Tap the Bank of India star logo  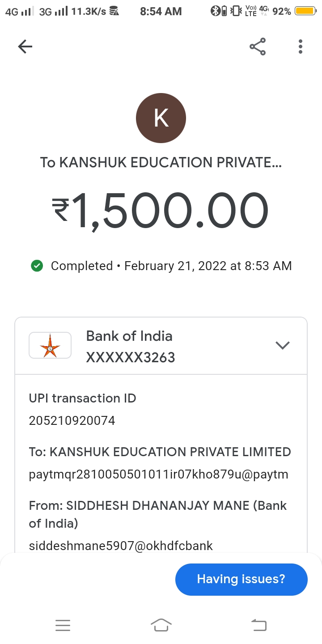[50, 346]
